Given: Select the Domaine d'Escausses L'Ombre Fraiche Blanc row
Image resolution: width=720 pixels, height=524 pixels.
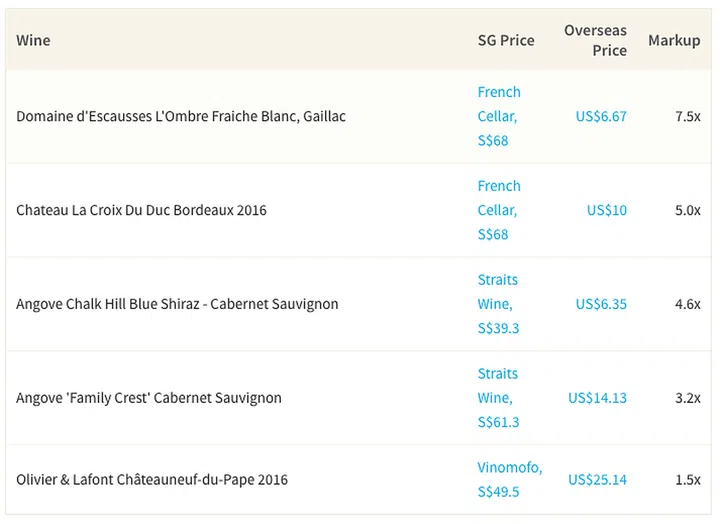Looking at the screenshot, I should click(x=181, y=116).
